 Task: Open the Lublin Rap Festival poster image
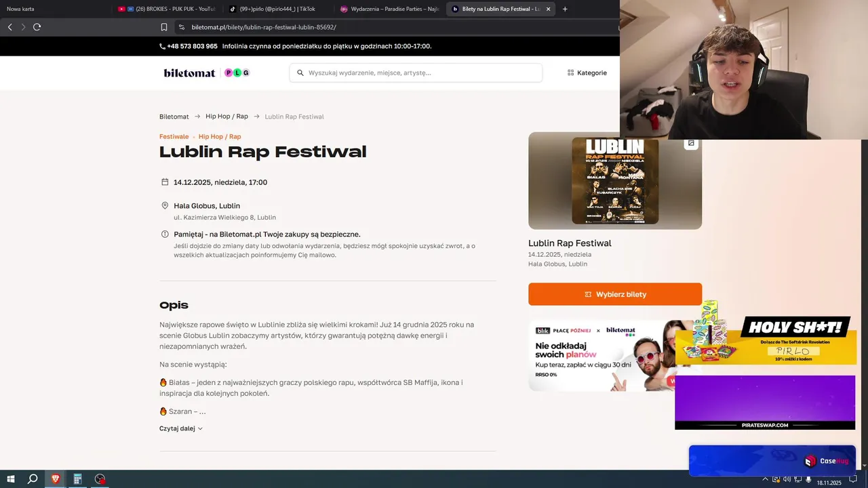615,180
